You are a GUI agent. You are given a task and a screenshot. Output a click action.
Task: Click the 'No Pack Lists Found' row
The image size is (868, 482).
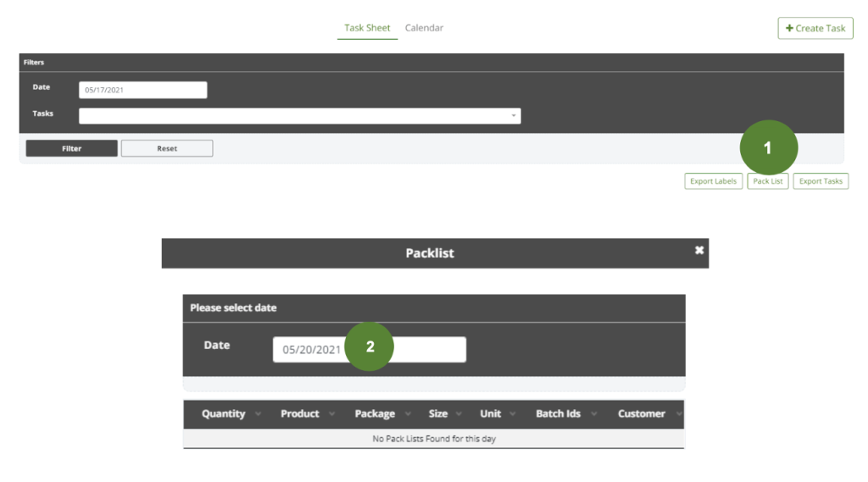coord(433,439)
